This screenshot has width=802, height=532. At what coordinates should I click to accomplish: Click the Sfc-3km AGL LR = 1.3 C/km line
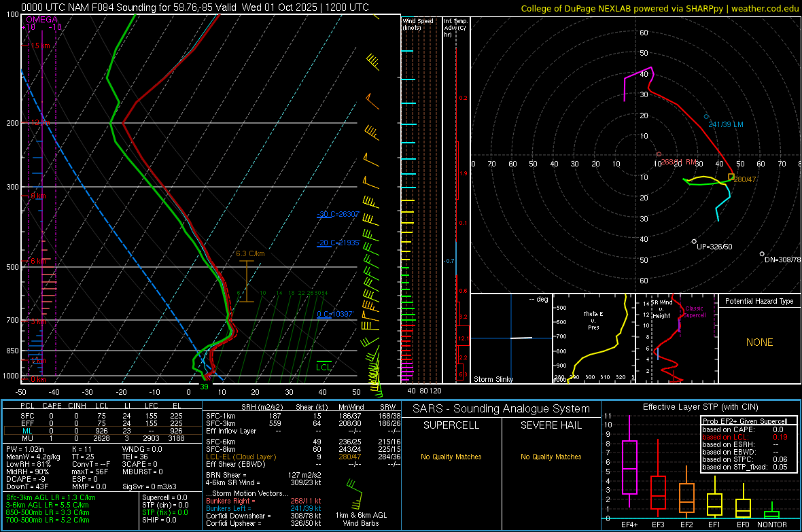click(51, 497)
